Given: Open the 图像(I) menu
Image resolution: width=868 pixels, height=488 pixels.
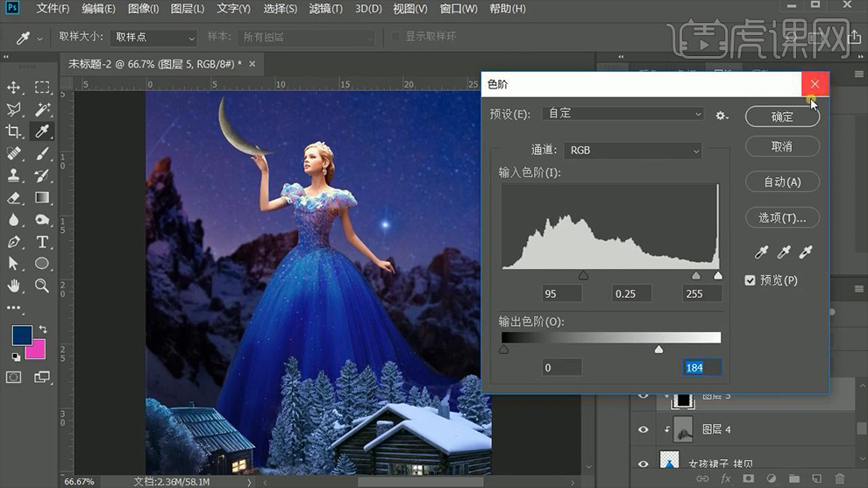Looking at the screenshot, I should coord(143,9).
